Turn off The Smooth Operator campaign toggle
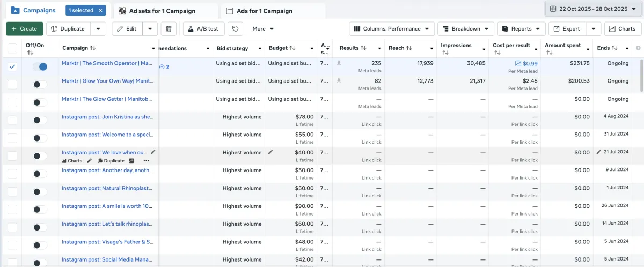Screen dimensions: 644x267 [40, 66]
